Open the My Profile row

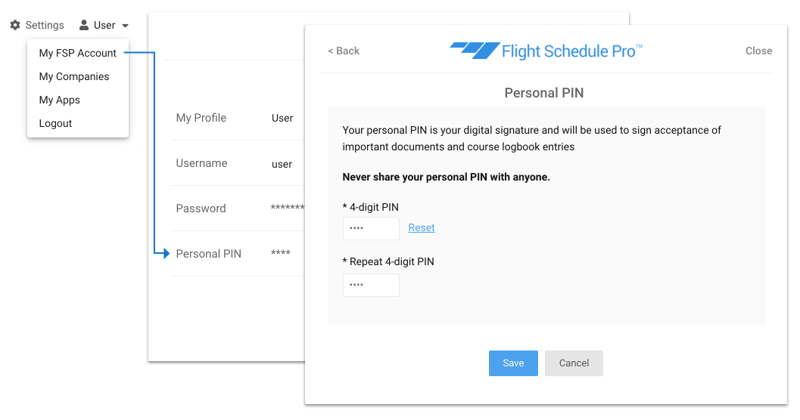[237, 118]
